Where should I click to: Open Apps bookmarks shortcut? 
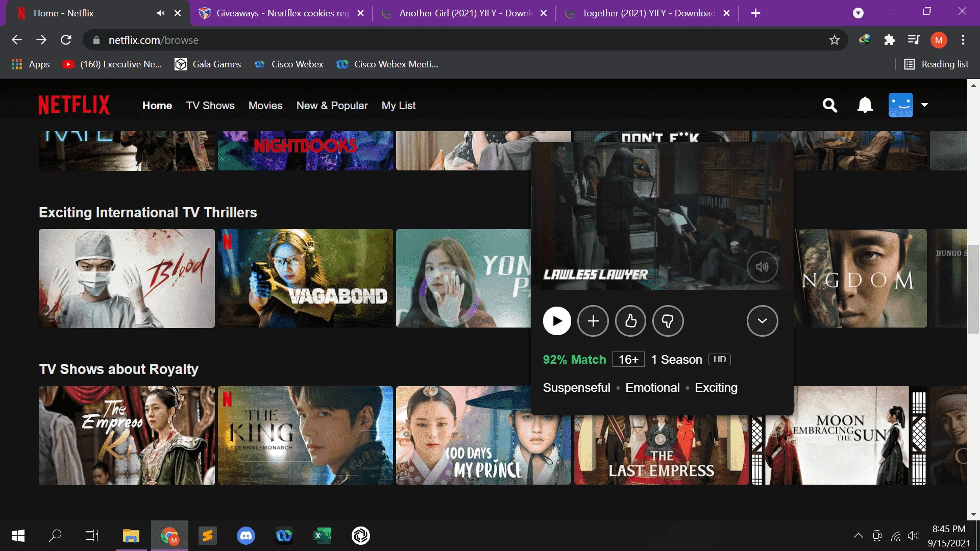coord(31,64)
